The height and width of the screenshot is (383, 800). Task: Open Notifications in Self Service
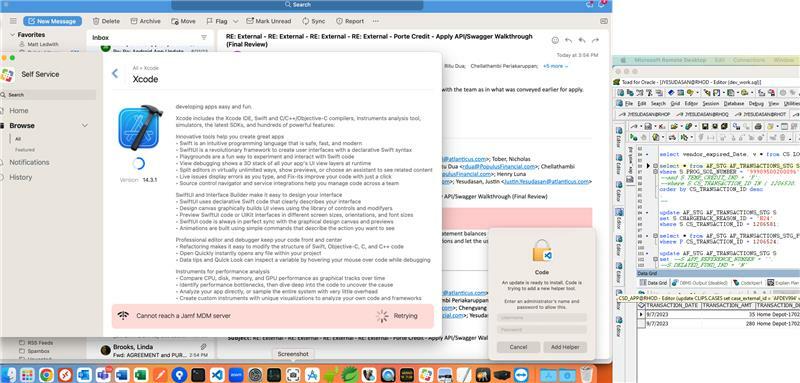tap(29, 162)
